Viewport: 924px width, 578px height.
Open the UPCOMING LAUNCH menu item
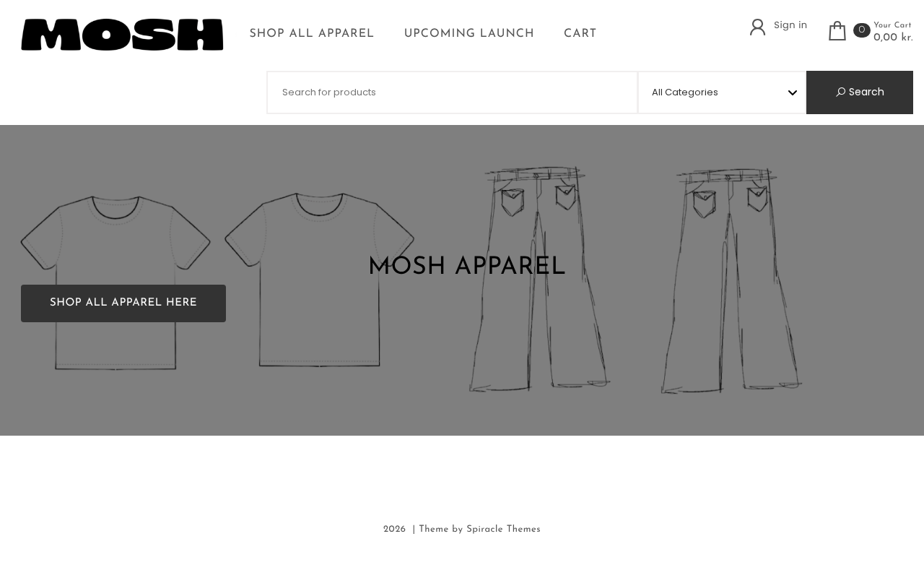tap(469, 34)
